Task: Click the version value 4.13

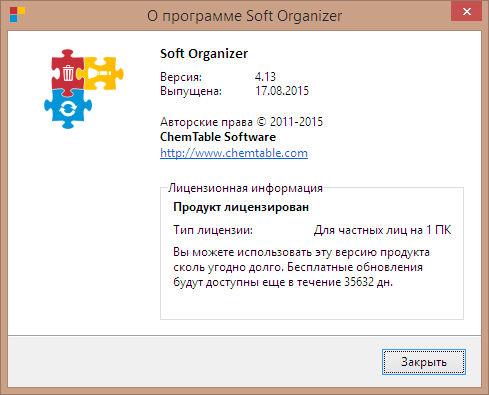Action: pos(265,77)
